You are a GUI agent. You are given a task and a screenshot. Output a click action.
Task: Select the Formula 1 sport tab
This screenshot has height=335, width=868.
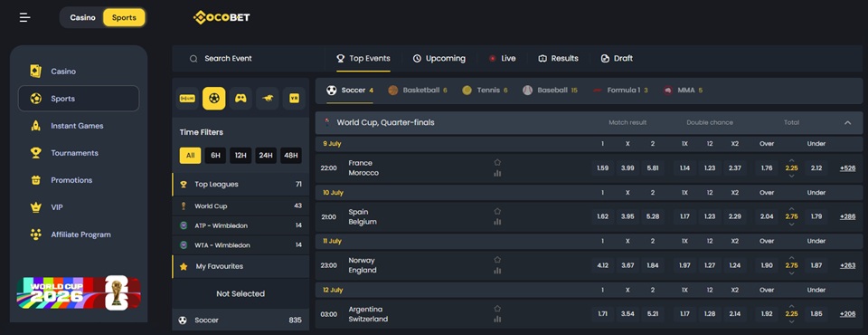620,91
